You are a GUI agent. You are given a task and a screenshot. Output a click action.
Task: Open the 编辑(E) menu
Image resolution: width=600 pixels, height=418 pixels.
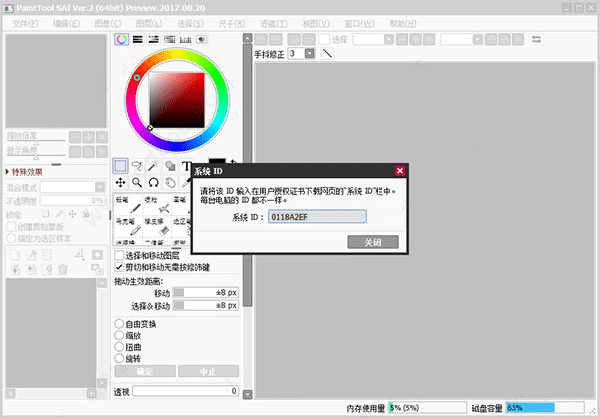point(67,24)
